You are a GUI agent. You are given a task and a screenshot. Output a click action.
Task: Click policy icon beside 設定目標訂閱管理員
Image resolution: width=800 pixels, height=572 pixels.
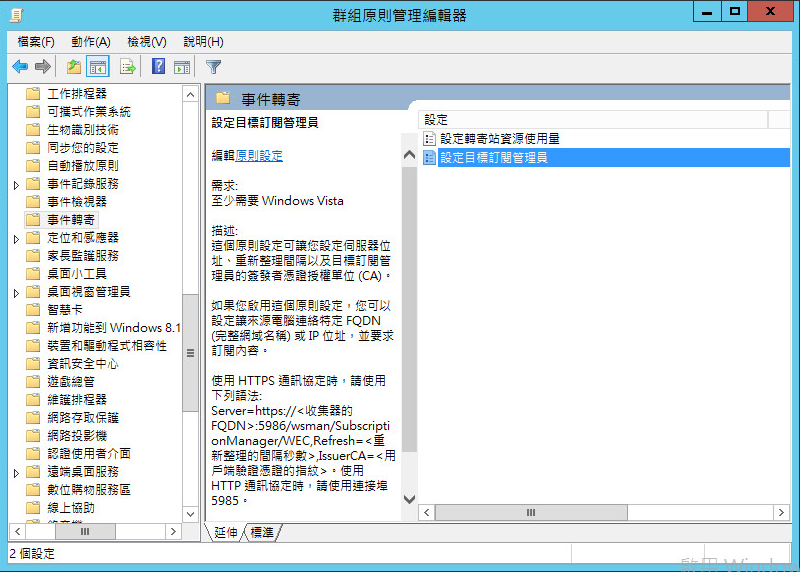pos(430,157)
